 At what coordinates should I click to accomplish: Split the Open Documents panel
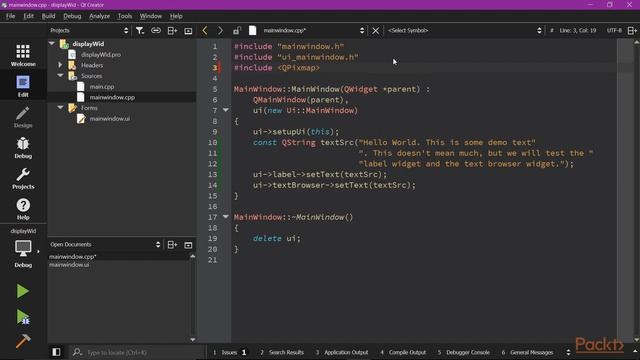pos(172,244)
